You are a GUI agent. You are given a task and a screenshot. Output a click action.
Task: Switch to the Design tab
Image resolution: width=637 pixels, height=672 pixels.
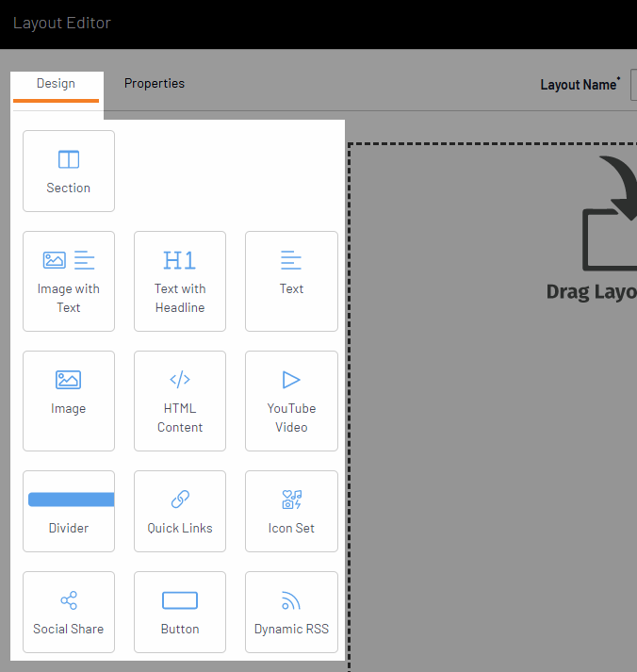[56, 84]
